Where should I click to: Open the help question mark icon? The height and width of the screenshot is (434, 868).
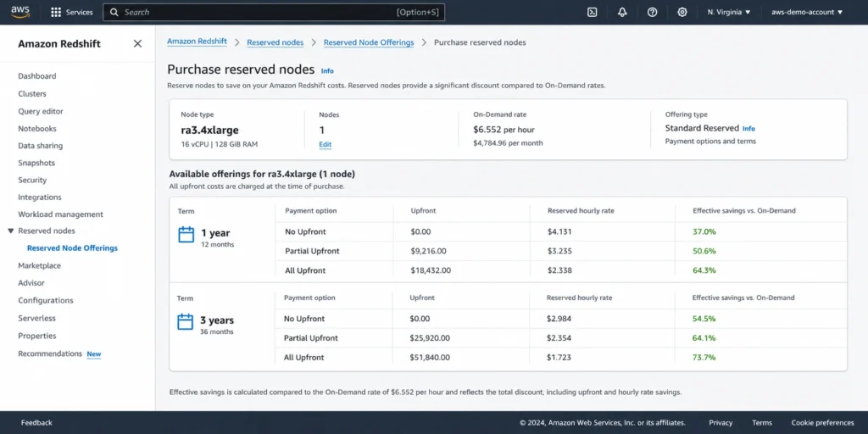click(x=652, y=12)
